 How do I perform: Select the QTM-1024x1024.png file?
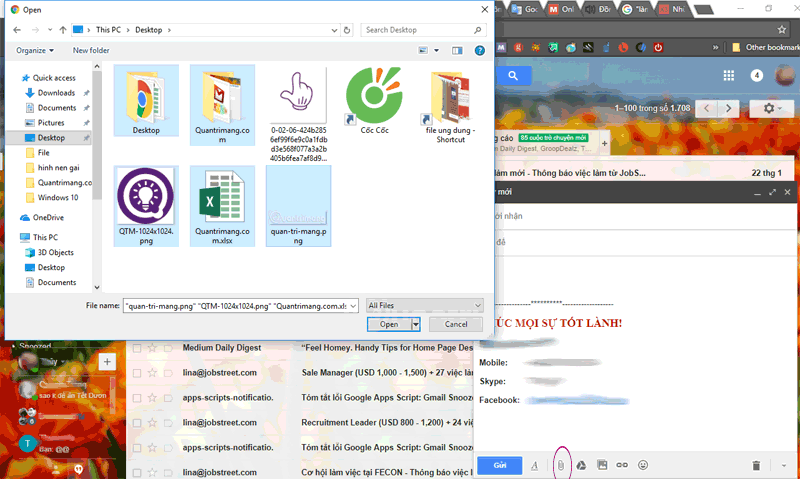[146, 206]
